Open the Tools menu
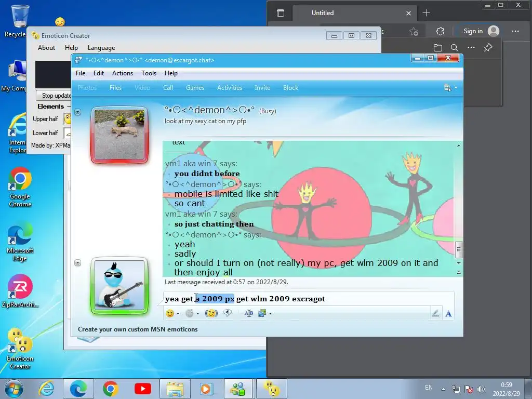This screenshot has height=399, width=532. [x=149, y=73]
